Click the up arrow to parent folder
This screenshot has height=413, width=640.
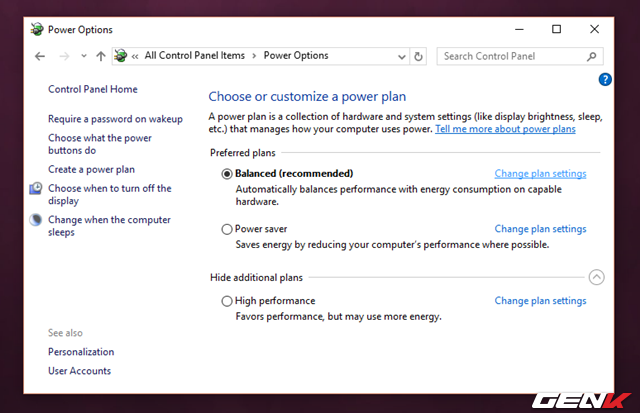click(101, 56)
